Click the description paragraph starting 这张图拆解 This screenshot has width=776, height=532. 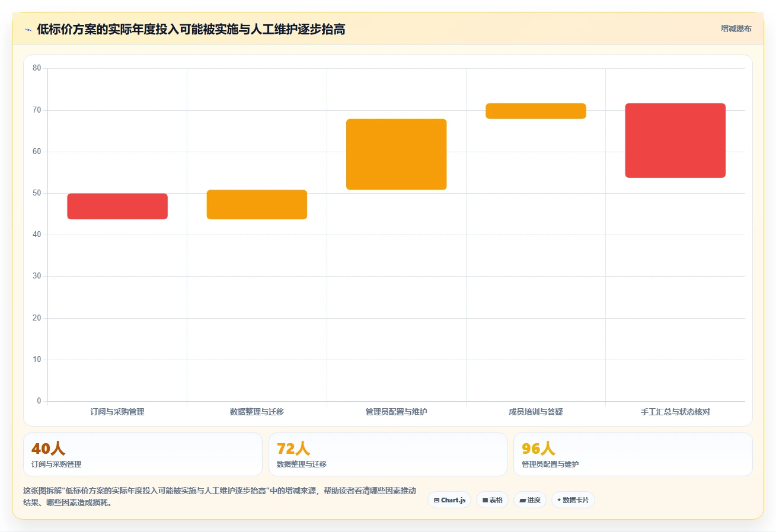click(x=219, y=496)
